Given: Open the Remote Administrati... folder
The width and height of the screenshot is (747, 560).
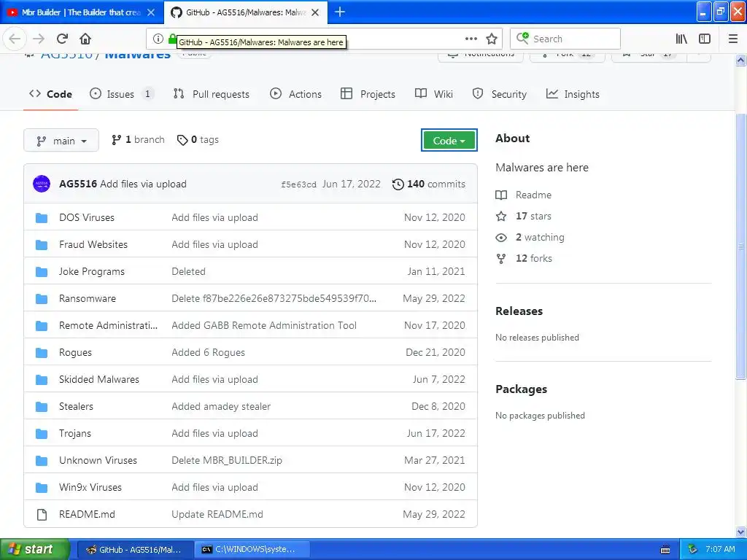Looking at the screenshot, I should 108,325.
